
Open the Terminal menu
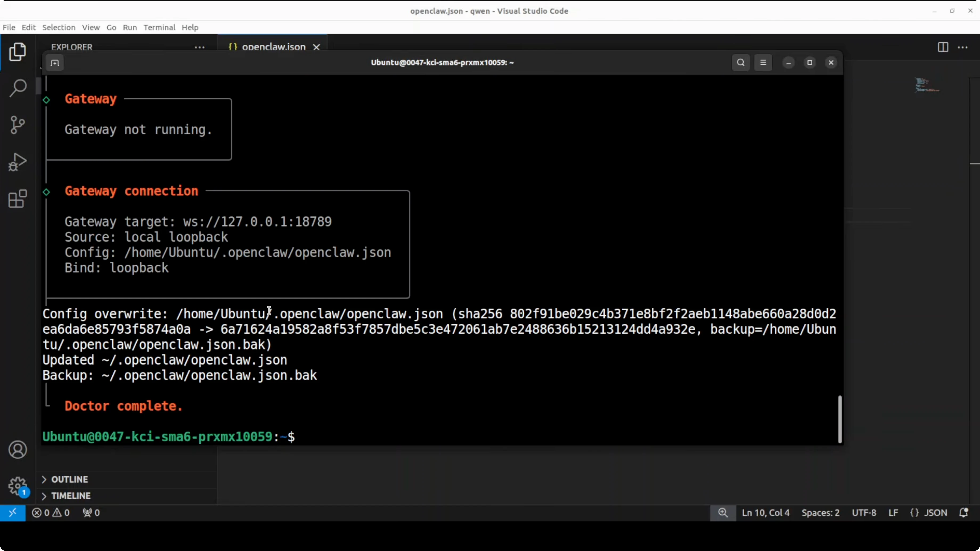(x=159, y=27)
